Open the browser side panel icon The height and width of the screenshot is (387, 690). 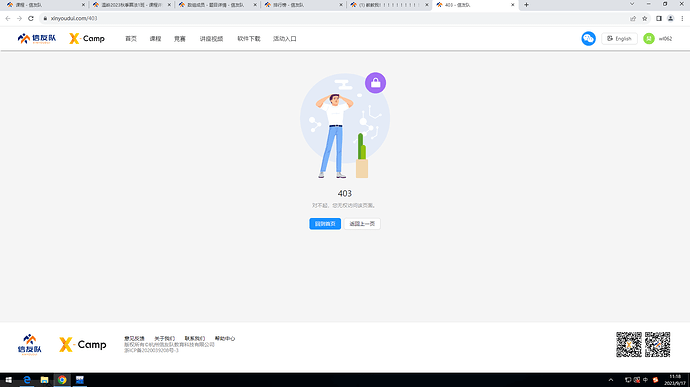click(659, 18)
